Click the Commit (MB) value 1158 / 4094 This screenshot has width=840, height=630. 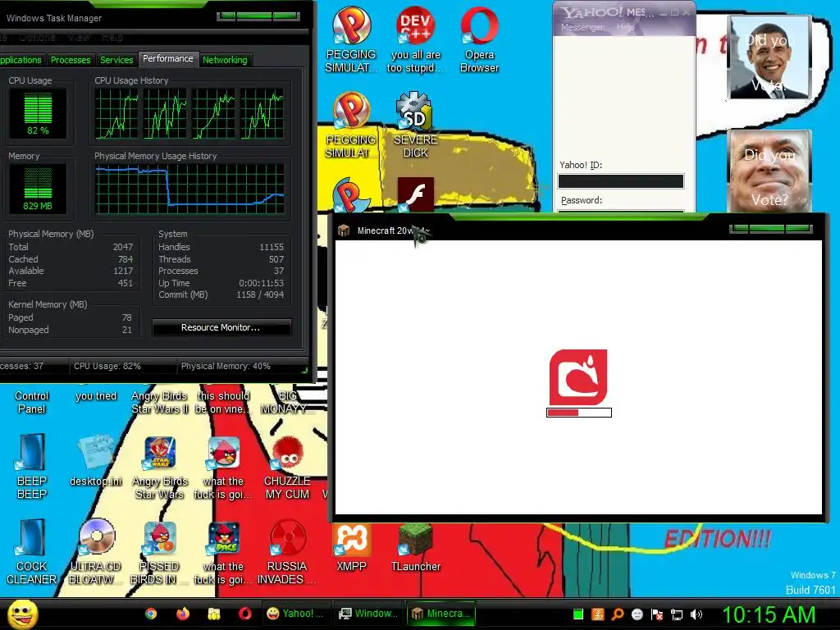[x=260, y=294]
